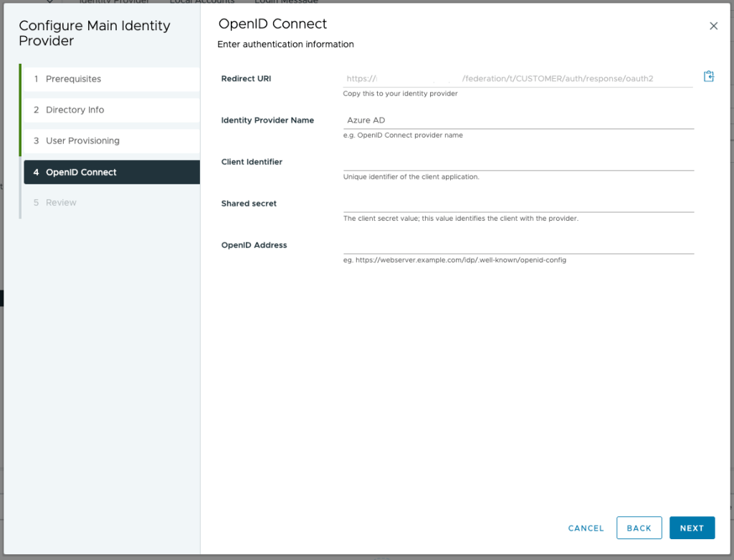Click the OpenID Address field label
Screen dimensions: 734x560
pos(254,245)
